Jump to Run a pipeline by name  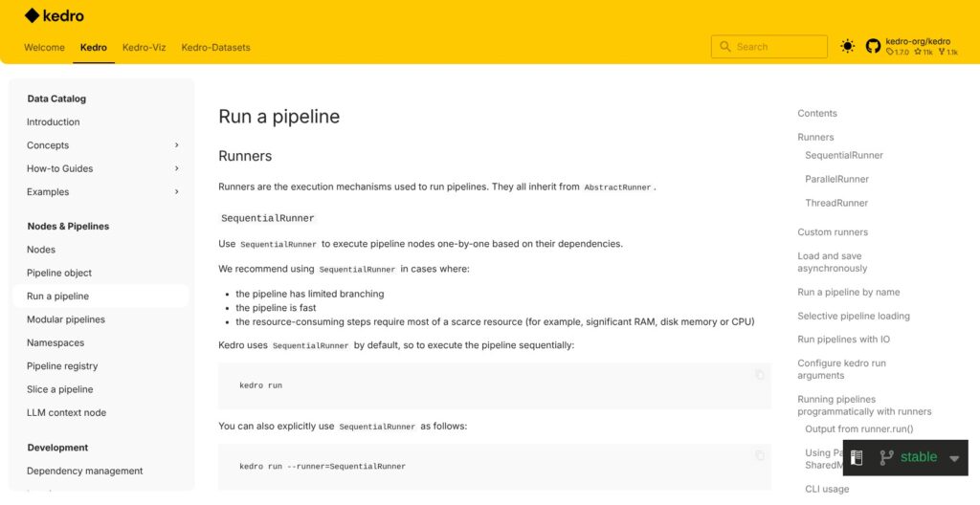tap(849, 292)
